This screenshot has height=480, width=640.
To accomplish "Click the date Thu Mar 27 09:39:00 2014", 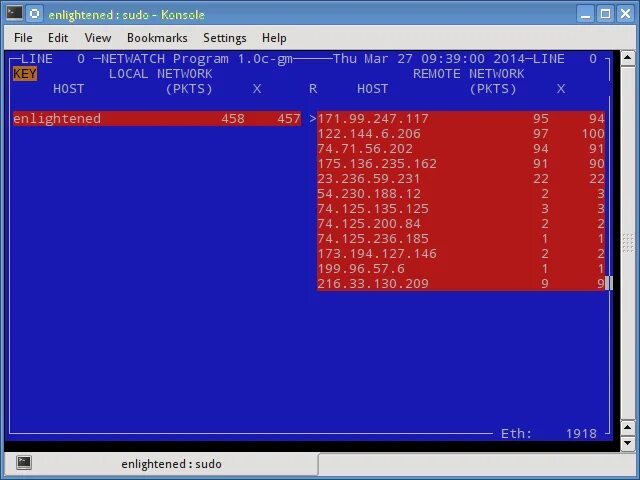I will [x=429, y=59].
